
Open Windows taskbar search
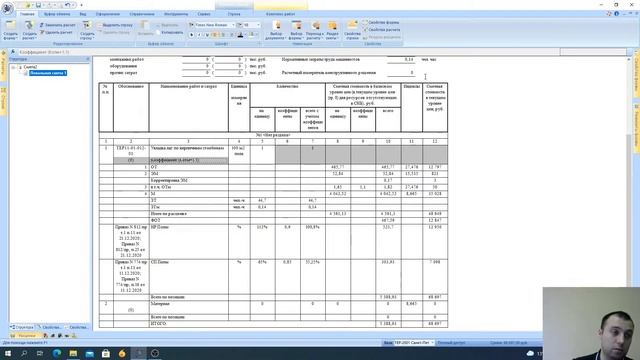24,353
